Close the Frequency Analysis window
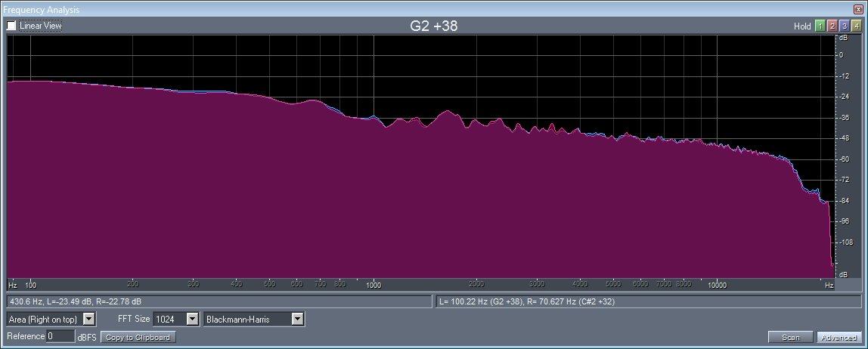 [859, 9]
